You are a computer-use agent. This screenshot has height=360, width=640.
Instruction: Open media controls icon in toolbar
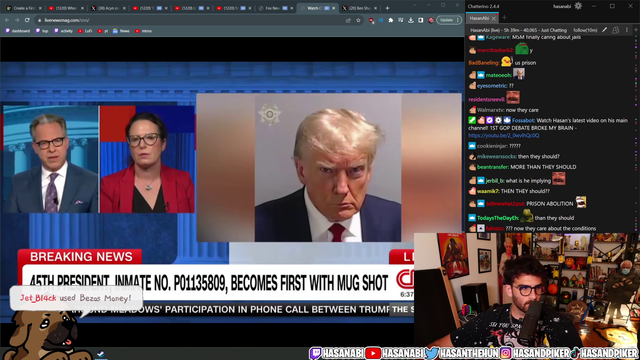(x=401, y=20)
